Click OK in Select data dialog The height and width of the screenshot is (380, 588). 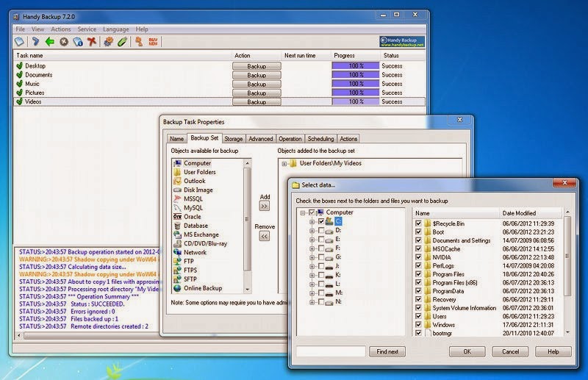coord(467,351)
